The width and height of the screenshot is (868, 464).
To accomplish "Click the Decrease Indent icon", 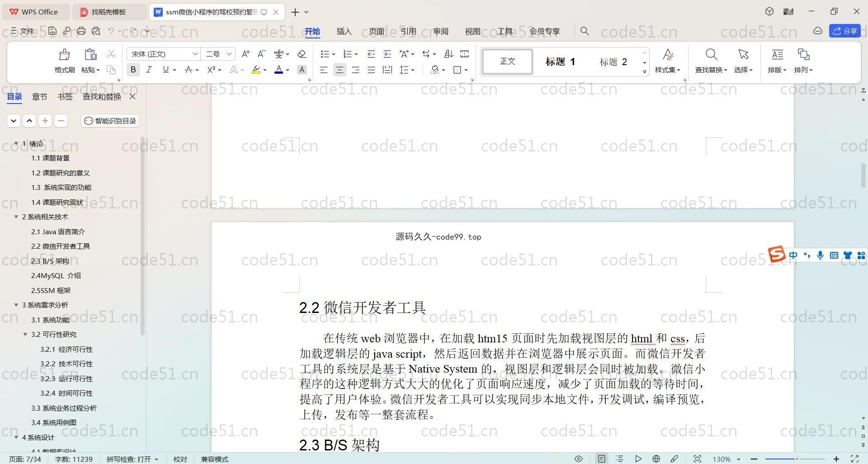I will 371,54.
